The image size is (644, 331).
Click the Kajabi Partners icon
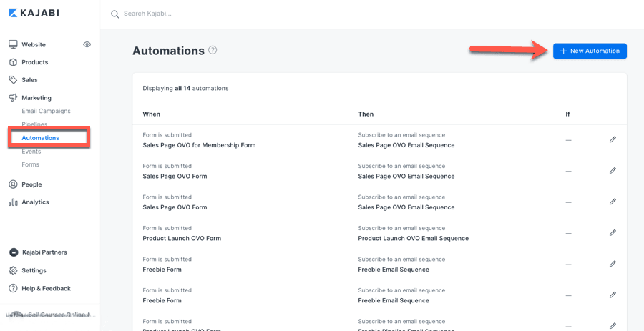pyautogui.click(x=13, y=252)
